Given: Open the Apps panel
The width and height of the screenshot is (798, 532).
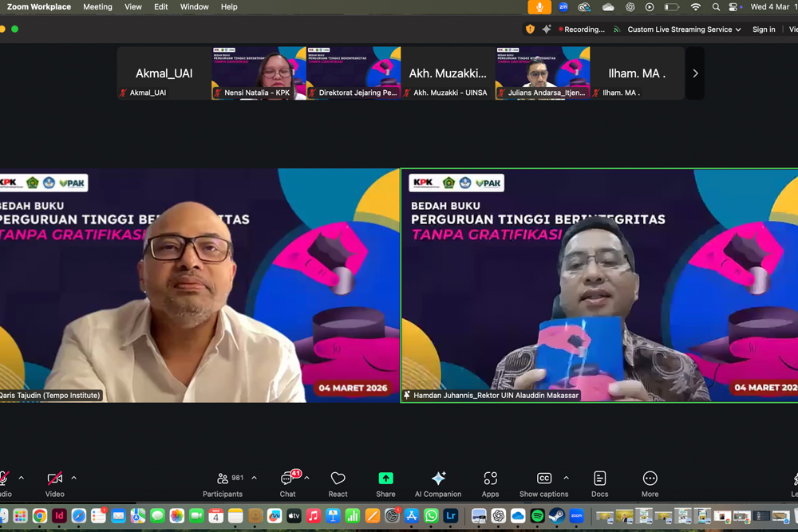Looking at the screenshot, I should click(x=490, y=483).
